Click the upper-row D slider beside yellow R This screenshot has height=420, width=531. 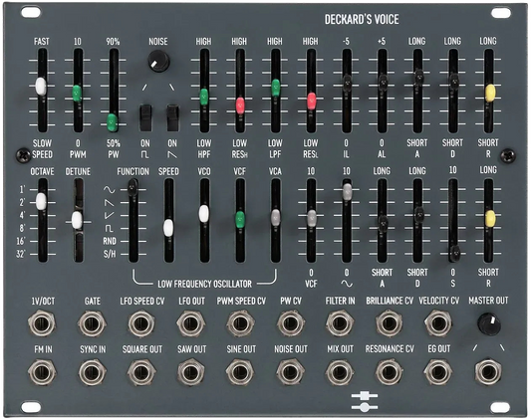454,82
